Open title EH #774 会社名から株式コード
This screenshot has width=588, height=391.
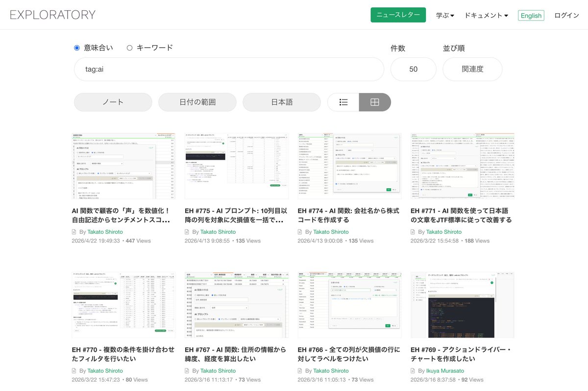348,215
